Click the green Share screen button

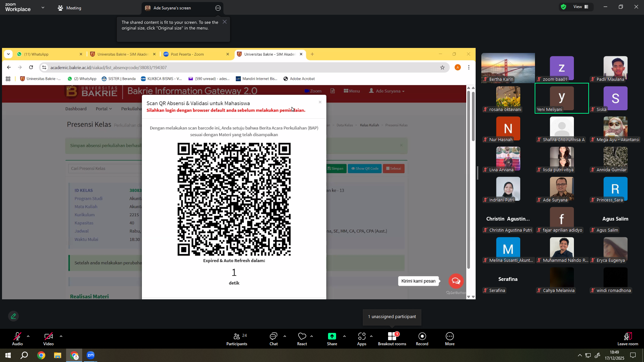[x=332, y=339]
